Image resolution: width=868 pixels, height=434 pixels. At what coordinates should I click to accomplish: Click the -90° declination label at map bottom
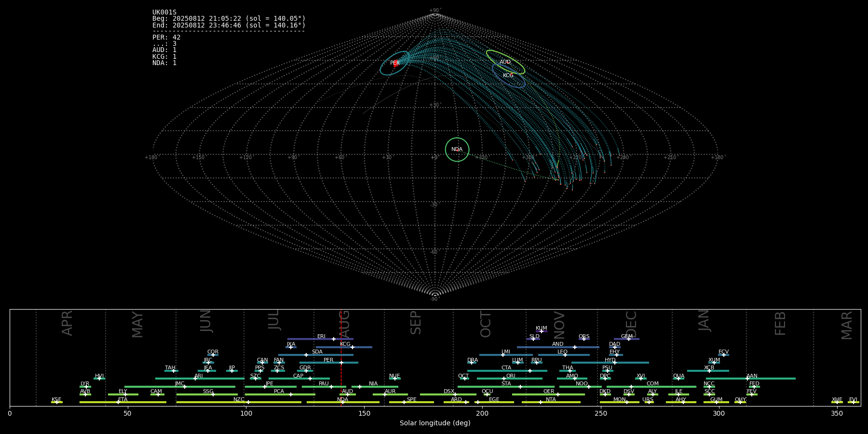coord(435,299)
